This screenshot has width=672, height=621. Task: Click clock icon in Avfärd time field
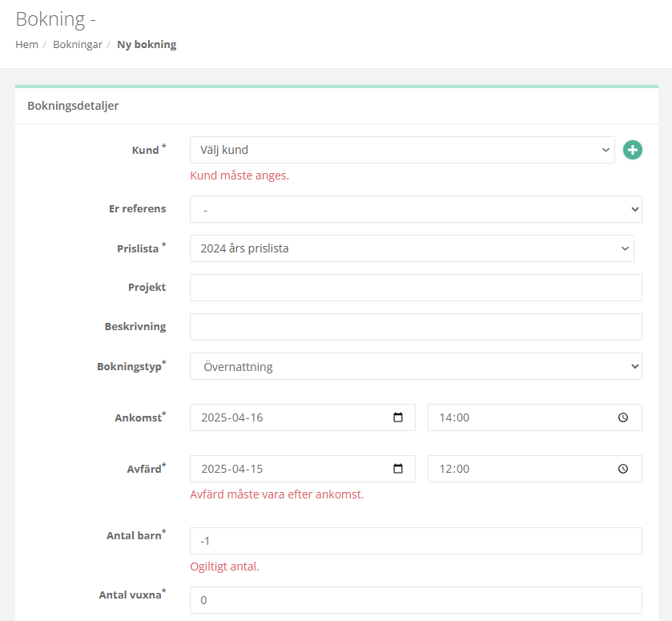point(624,469)
